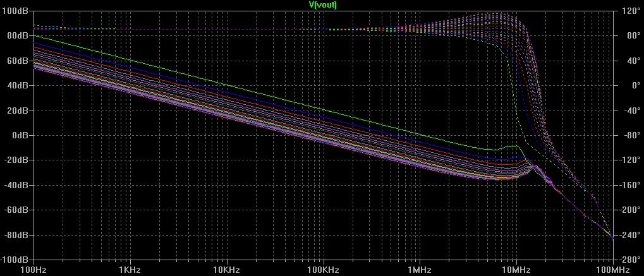644x276 pixels.
Task: Click the 1KHz frequency axis label
Action: coord(130,270)
